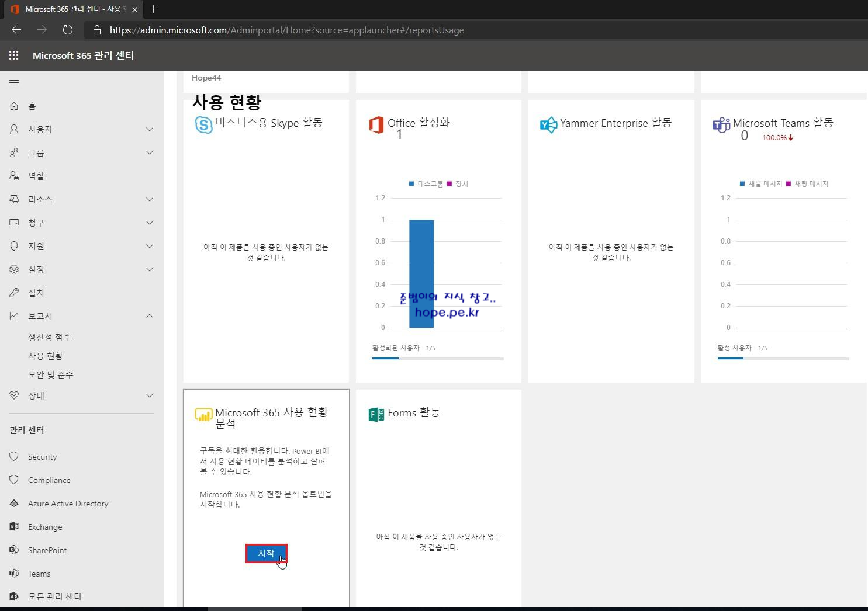Expand the 사용자 chevron
868x611 pixels.
click(x=150, y=129)
